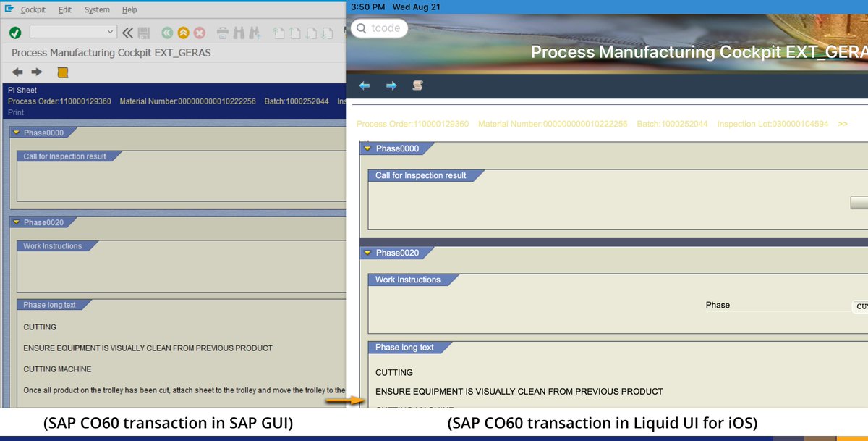Select the red Cancel icon
Viewport: 868px width, 441px height.
point(199,31)
